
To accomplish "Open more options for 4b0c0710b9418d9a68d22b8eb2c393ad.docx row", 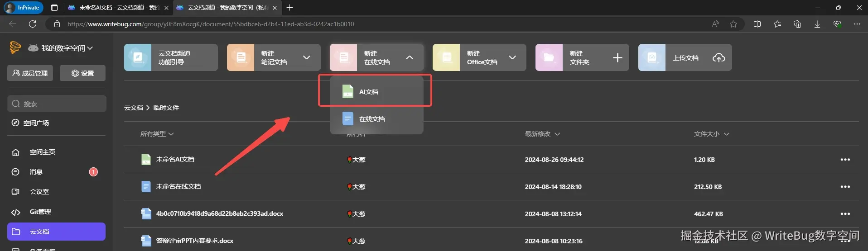I will [845, 214].
